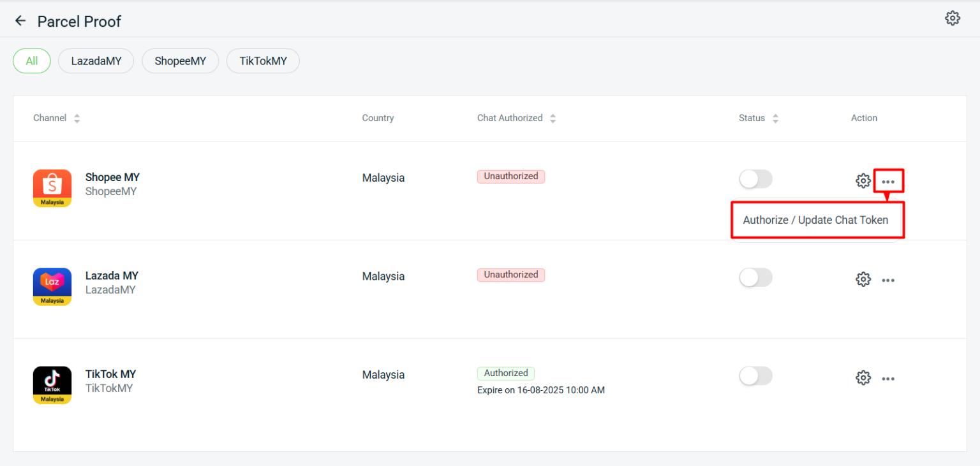Enable the TikTok MY status toggle

click(755, 376)
